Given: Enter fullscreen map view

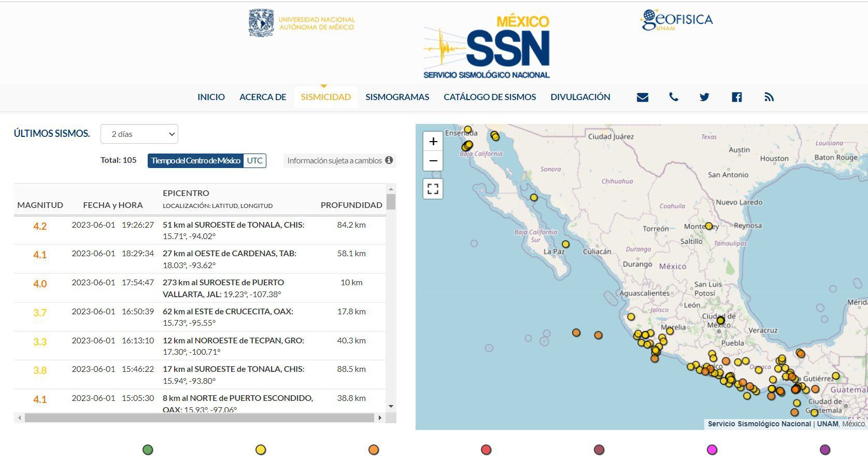Looking at the screenshot, I should [x=433, y=189].
